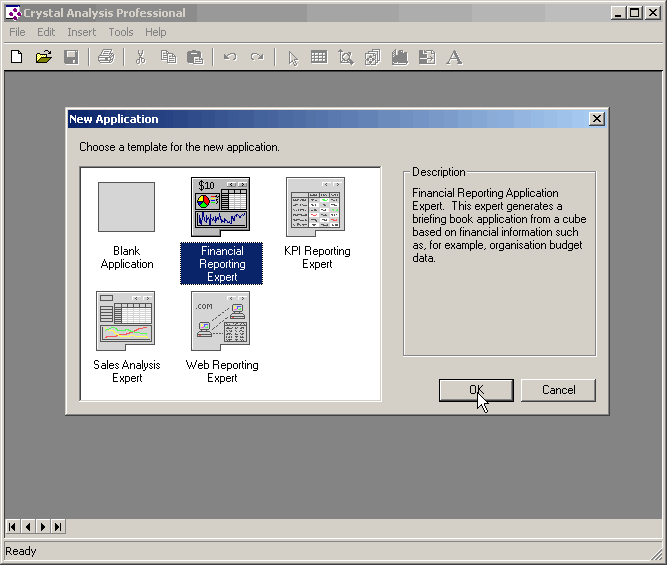The width and height of the screenshot is (667, 565).
Task: Click the dark folder-shaped toolbar icon
Action: [x=400, y=57]
